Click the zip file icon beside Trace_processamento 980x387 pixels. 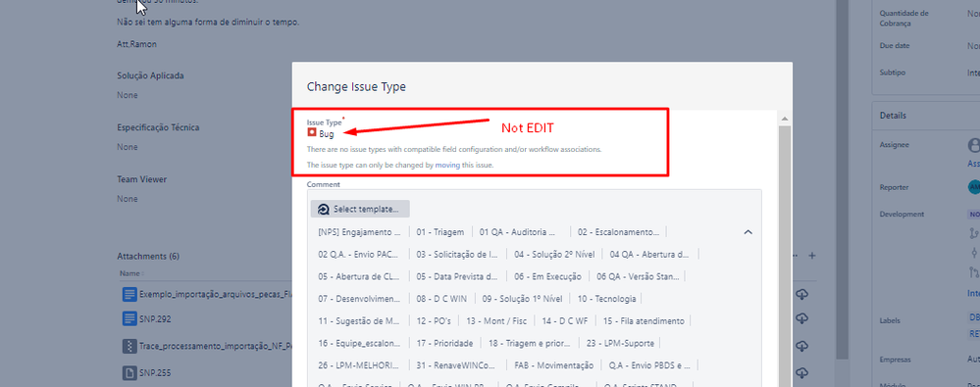tap(129, 346)
